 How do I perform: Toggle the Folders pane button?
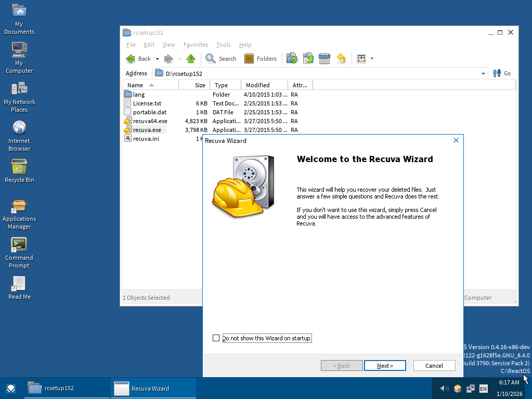pyautogui.click(x=261, y=59)
